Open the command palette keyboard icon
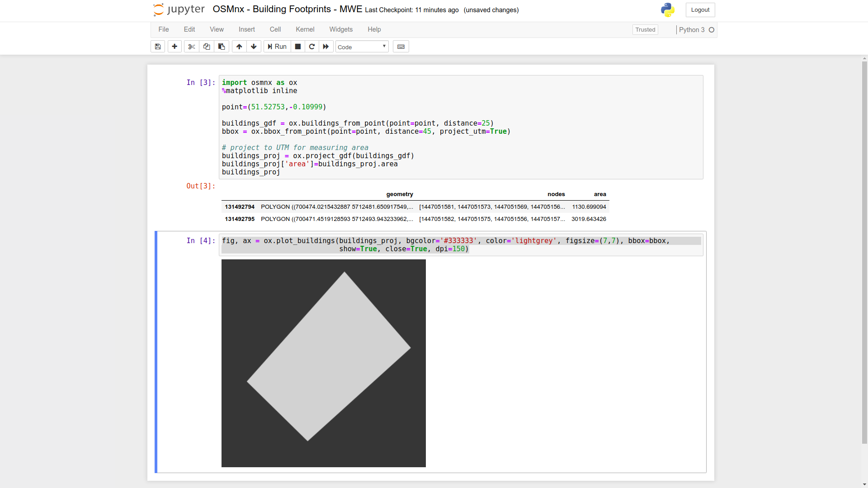Viewport: 868px width, 488px height. point(401,47)
